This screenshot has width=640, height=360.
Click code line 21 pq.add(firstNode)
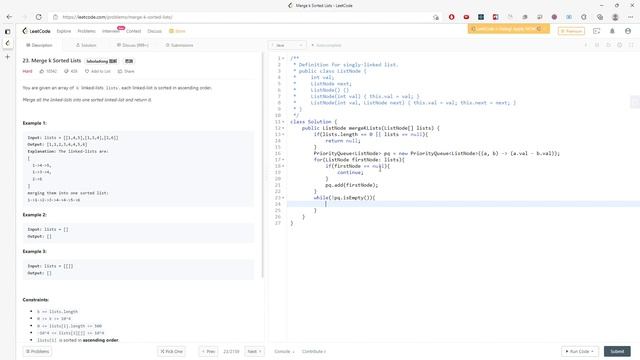click(x=351, y=185)
